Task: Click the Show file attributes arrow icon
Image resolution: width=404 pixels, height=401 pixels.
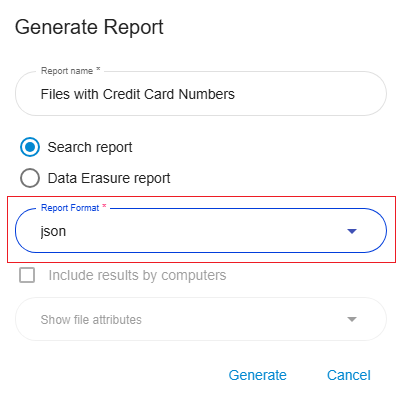Action: pyautogui.click(x=352, y=319)
